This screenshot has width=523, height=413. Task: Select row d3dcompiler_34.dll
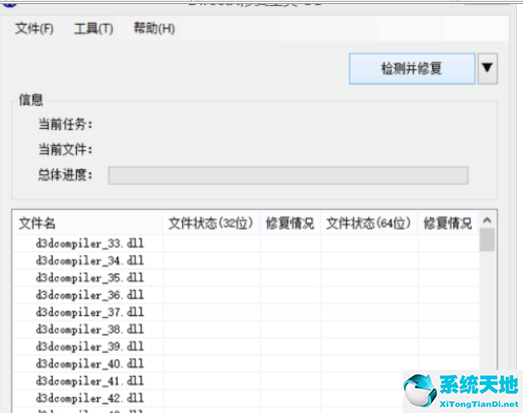tap(246, 261)
